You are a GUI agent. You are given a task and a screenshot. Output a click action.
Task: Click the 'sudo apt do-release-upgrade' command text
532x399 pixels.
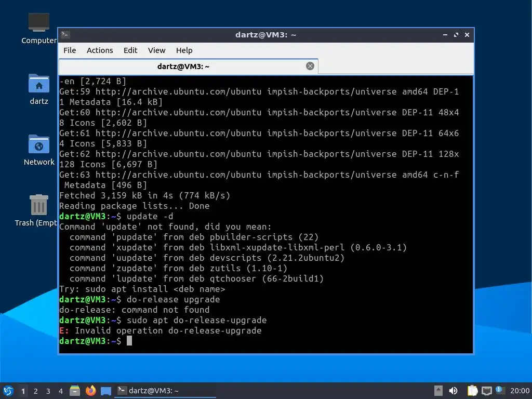pyautogui.click(x=197, y=320)
